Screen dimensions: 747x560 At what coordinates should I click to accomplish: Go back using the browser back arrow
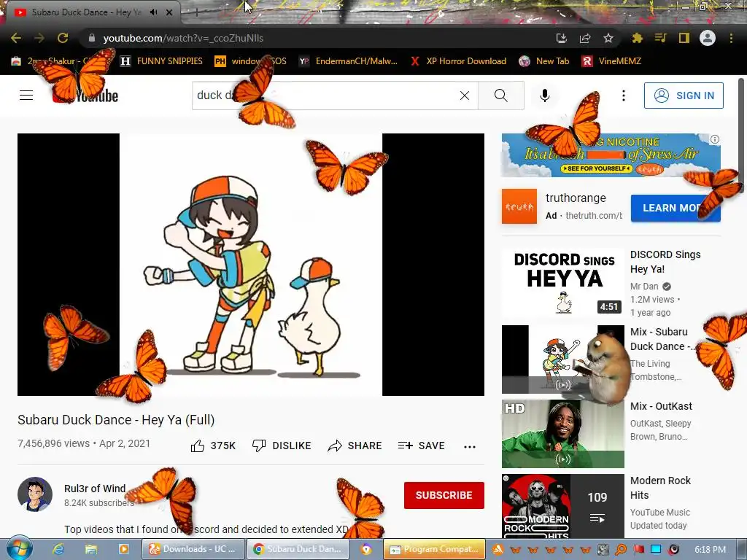coord(16,38)
